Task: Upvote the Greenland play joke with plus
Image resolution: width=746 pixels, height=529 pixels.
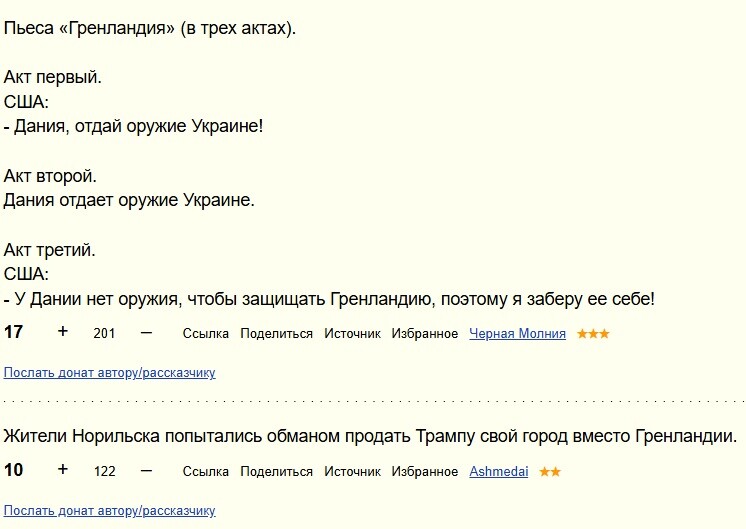Action: tap(63, 332)
